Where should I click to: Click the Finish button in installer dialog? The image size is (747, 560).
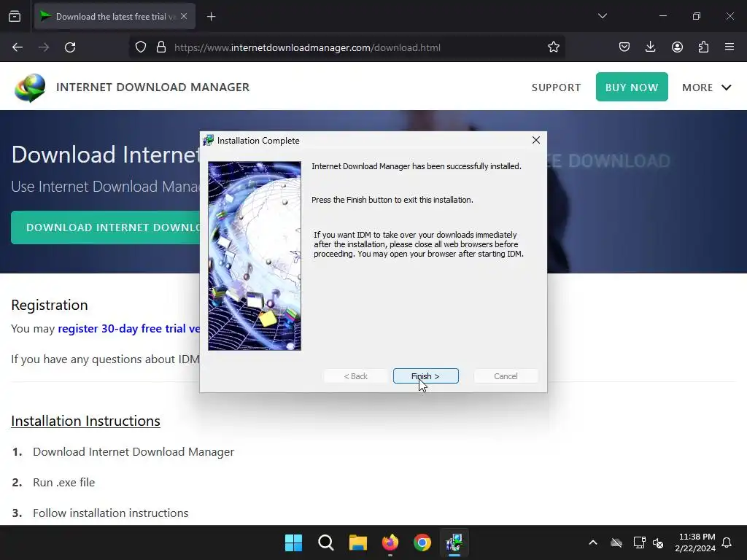[x=425, y=376]
